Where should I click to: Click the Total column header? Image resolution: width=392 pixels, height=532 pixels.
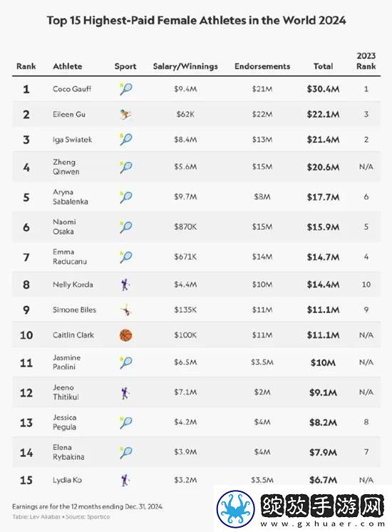(323, 66)
